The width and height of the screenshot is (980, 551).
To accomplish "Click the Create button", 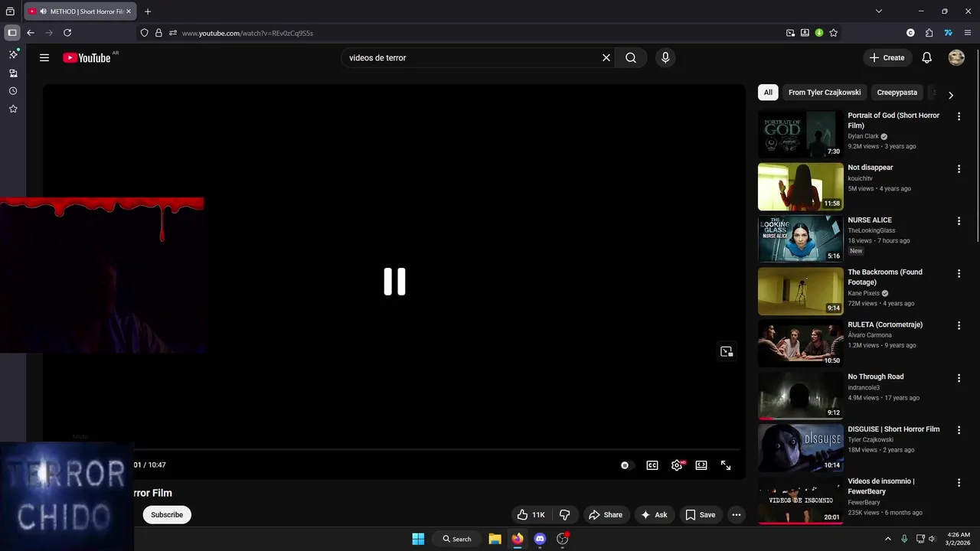I will click(887, 57).
